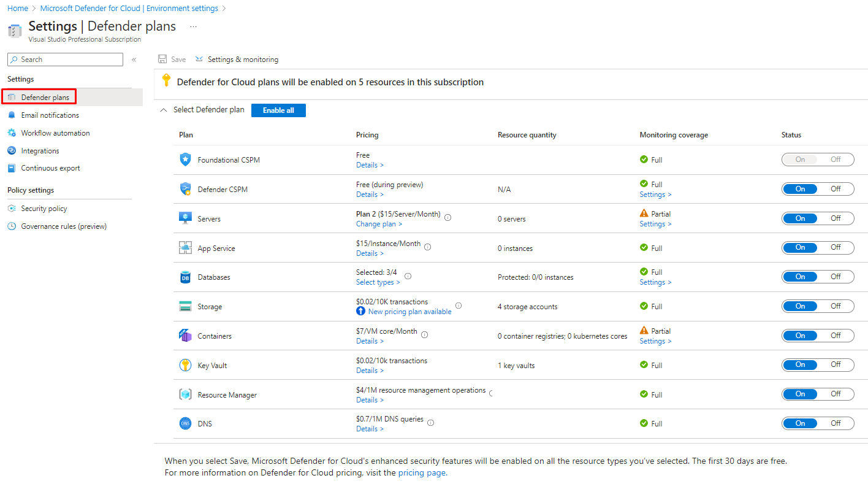Open the Change plan link for Servers
Viewport: 868px width, 489px height.
click(x=379, y=224)
